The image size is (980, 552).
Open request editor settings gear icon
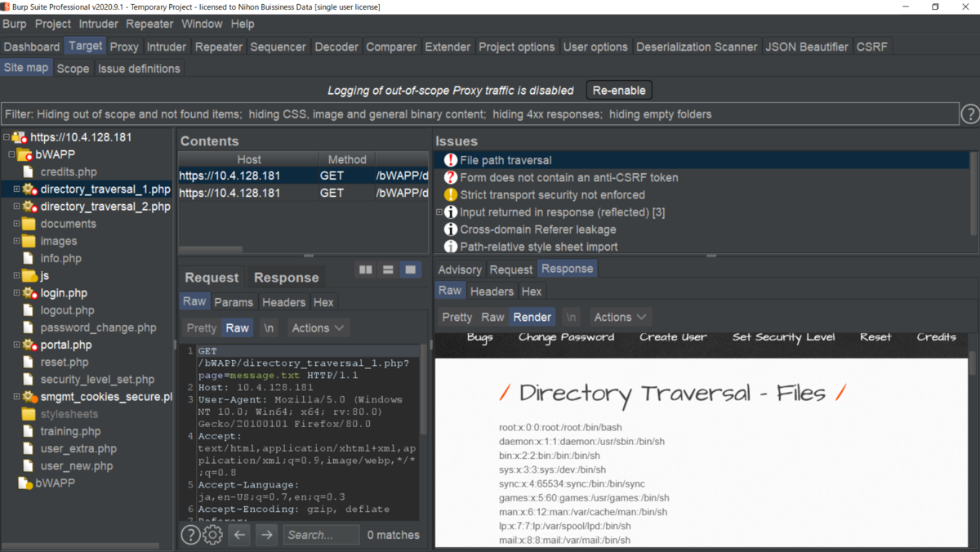coord(212,535)
